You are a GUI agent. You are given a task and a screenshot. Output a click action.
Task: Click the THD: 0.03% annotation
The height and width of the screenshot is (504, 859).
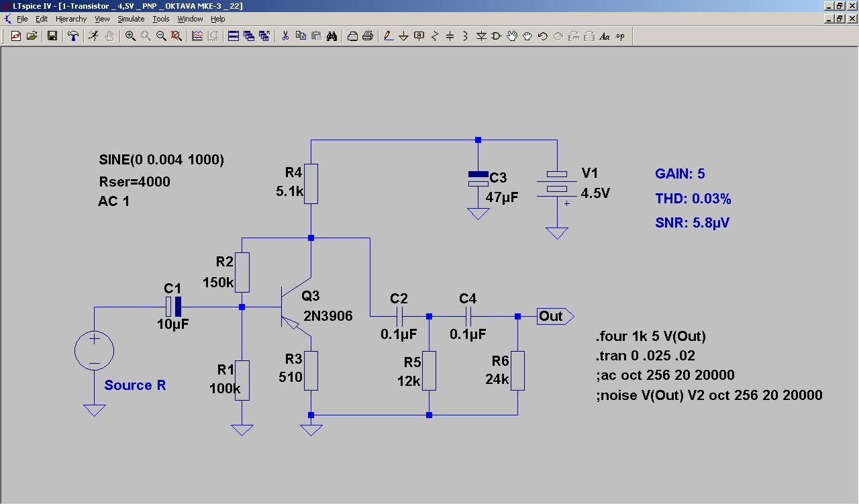click(x=693, y=199)
